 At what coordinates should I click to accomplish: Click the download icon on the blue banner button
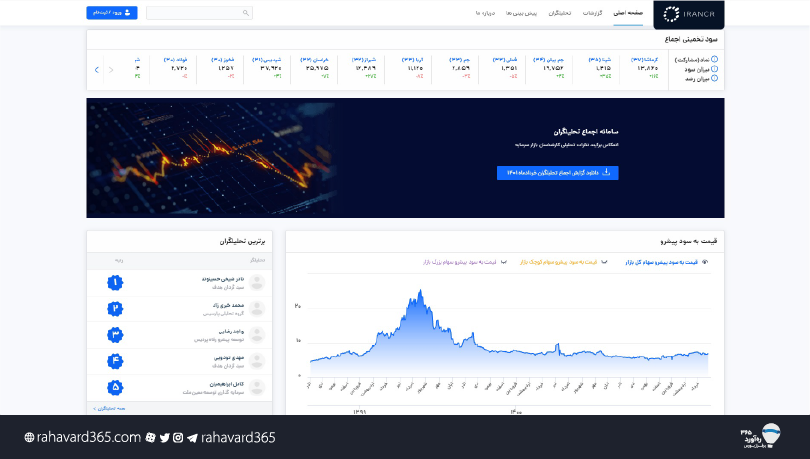tap(606, 172)
